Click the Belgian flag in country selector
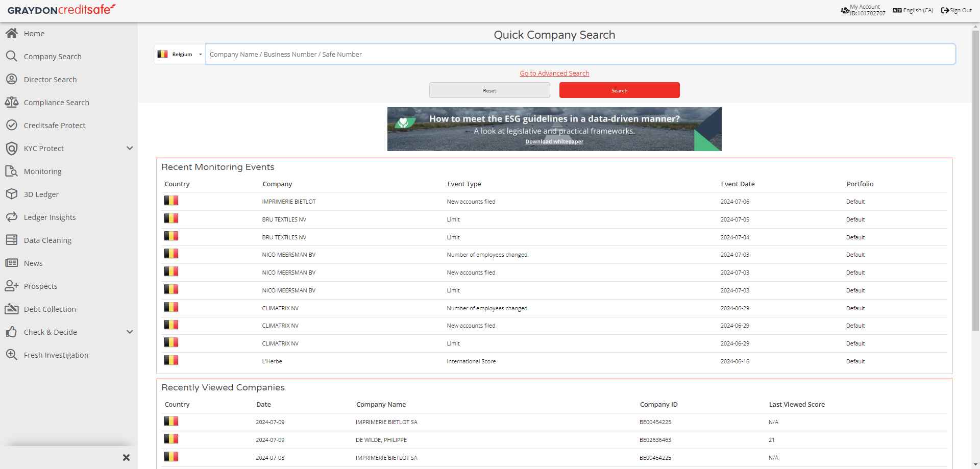The image size is (980, 469). click(x=163, y=54)
